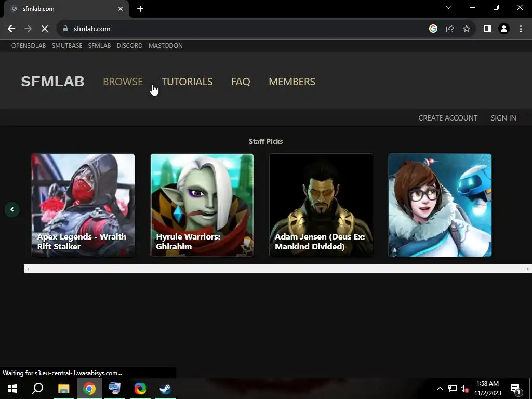
Task: Show hidden system tray icons
Action: pyautogui.click(x=440, y=389)
